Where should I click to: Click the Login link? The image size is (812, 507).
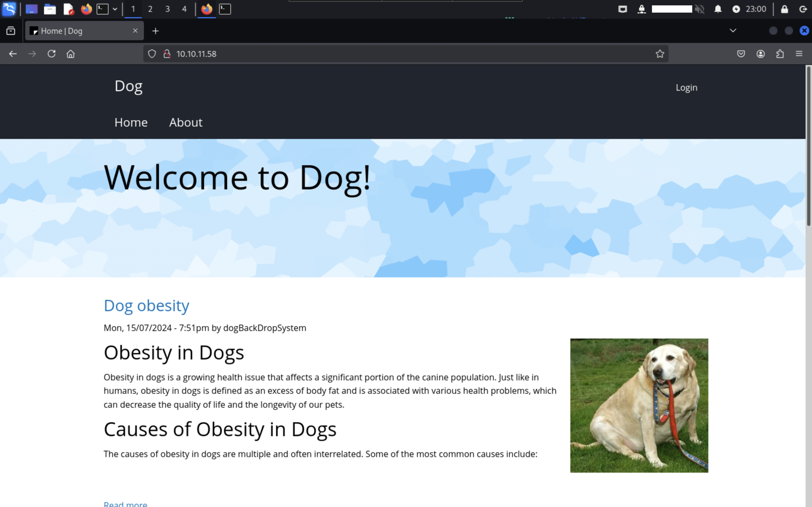coord(686,87)
